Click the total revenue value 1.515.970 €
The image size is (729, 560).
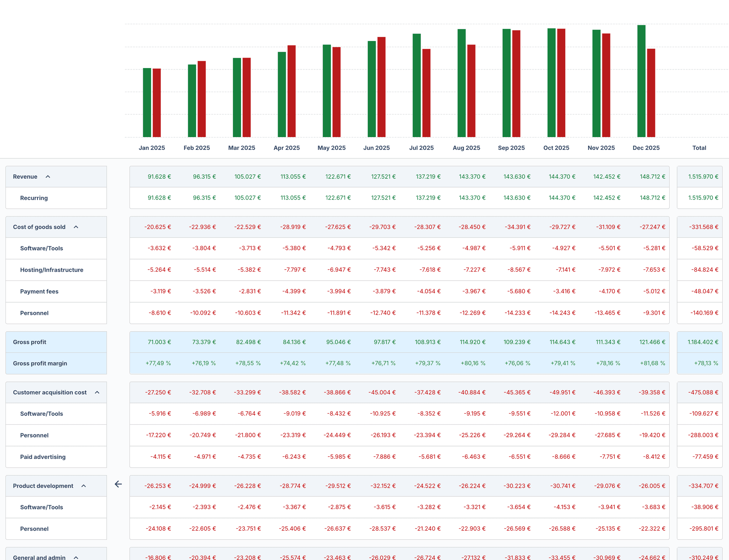[703, 177]
